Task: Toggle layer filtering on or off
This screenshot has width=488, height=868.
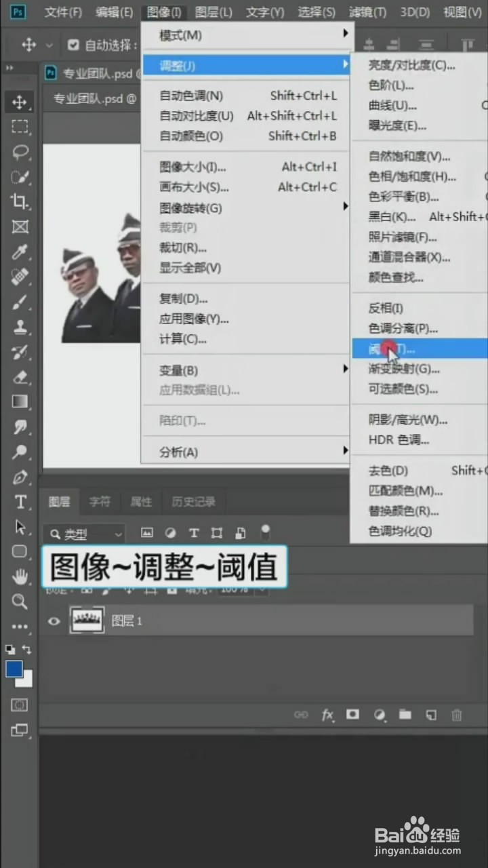Action: (265, 531)
